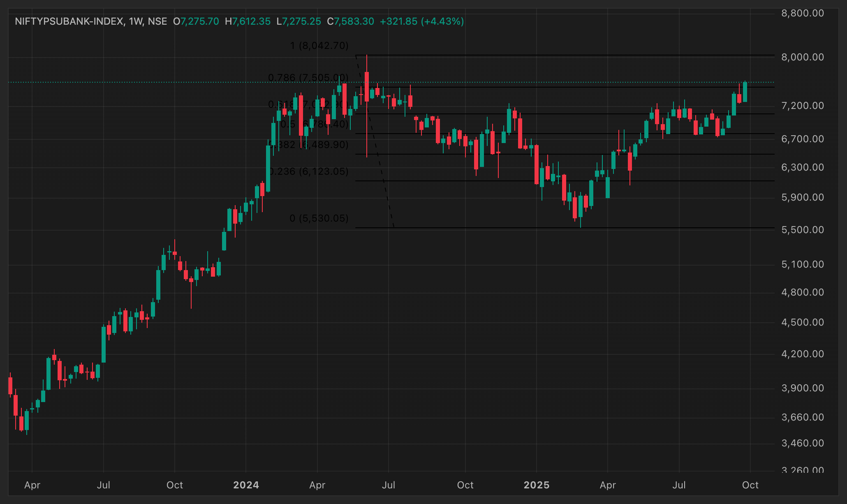The image size is (847, 504).
Task: Click the 2025 label on time axis
Action: (536, 485)
